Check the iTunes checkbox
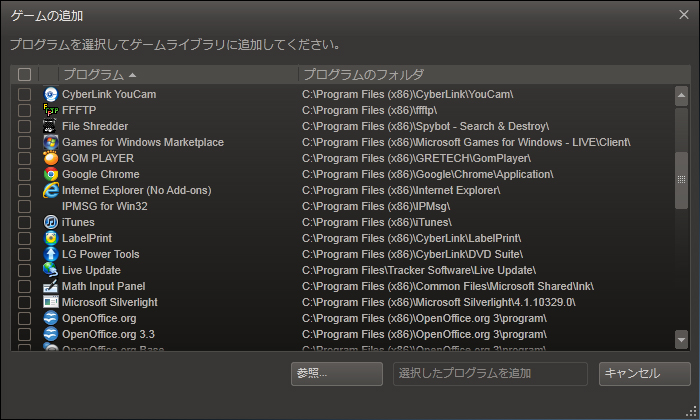 25,222
